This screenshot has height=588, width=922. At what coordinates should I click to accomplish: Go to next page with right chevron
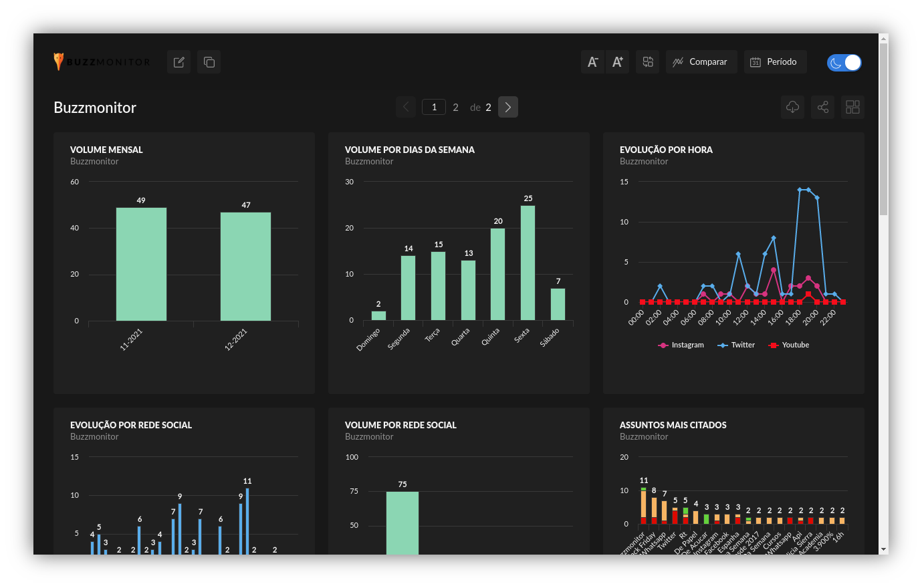coord(508,107)
